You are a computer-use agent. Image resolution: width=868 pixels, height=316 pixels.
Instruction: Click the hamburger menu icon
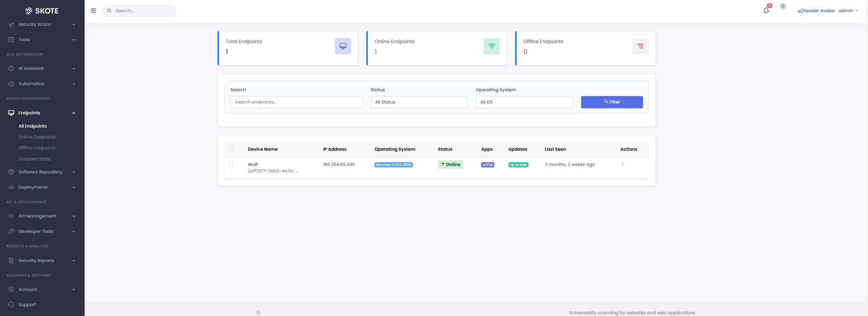pos(93,11)
